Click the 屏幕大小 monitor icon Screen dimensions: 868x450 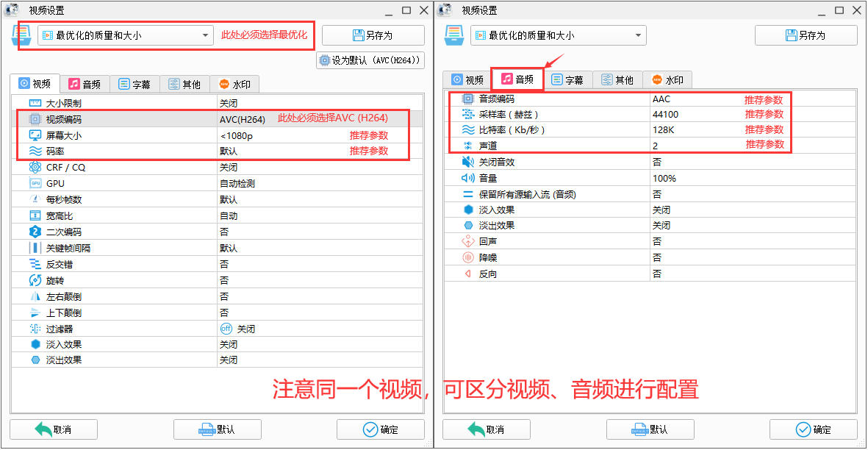35,135
